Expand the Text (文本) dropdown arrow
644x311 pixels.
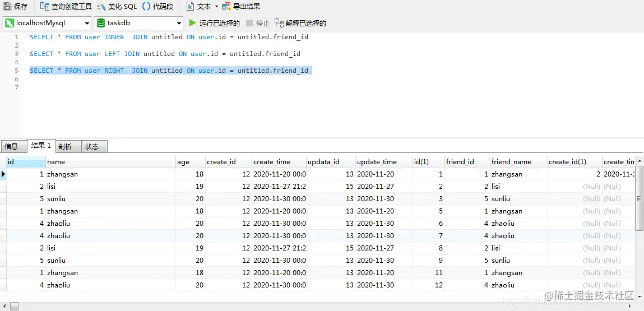tap(216, 7)
